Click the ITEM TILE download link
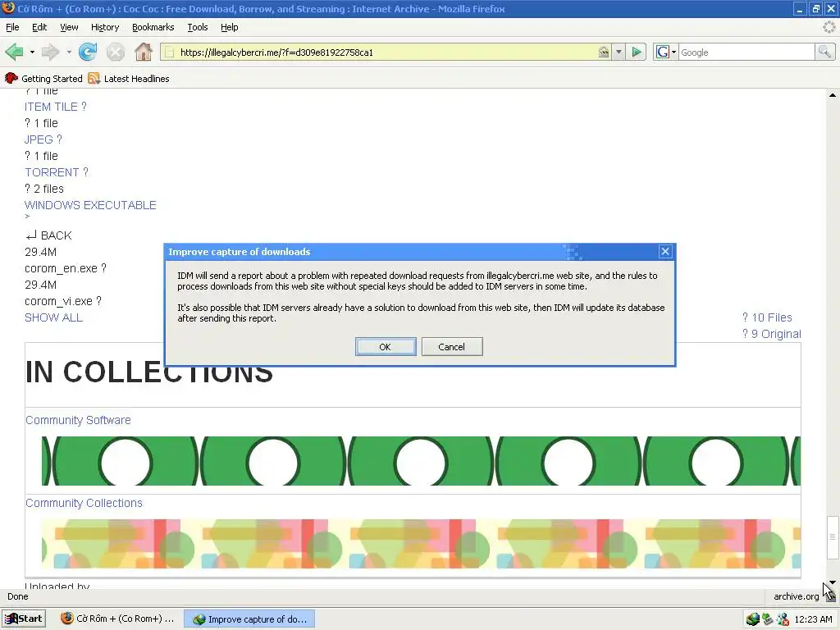Screen dimensions: 840x630 click(55, 107)
